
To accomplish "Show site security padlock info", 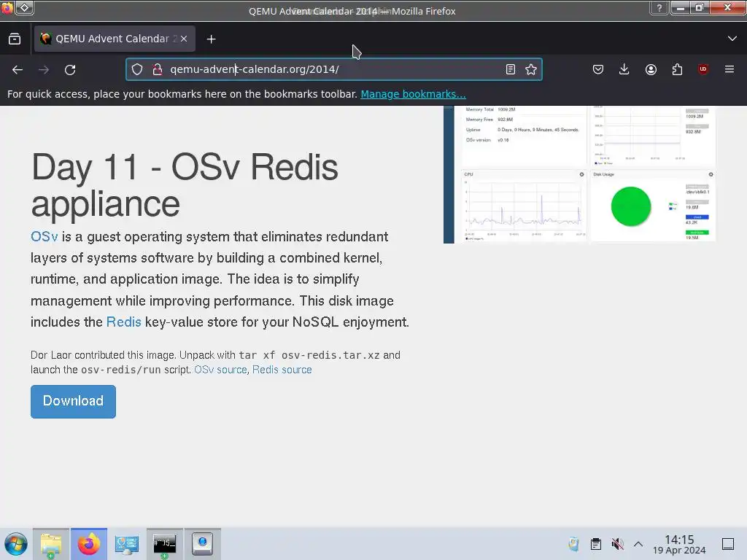I will pyautogui.click(x=158, y=69).
